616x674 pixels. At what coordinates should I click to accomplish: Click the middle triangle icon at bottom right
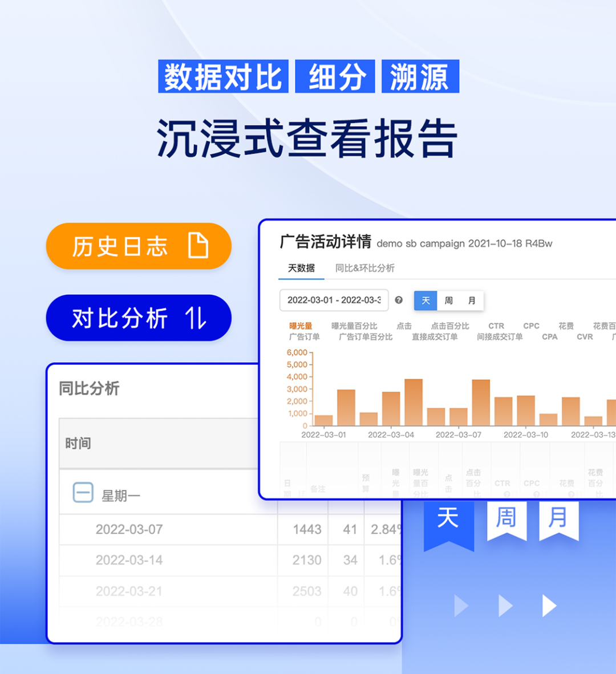point(504,605)
